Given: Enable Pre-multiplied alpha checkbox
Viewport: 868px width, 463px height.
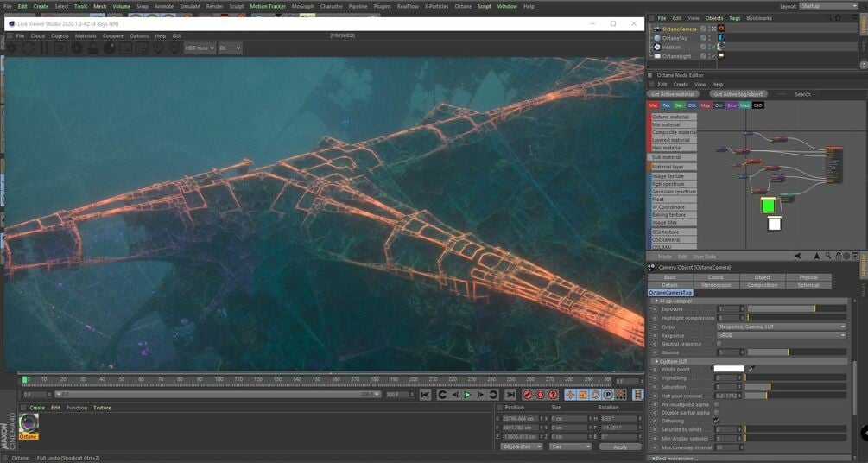Looking at the screenshot, I should tap(717, 404).
